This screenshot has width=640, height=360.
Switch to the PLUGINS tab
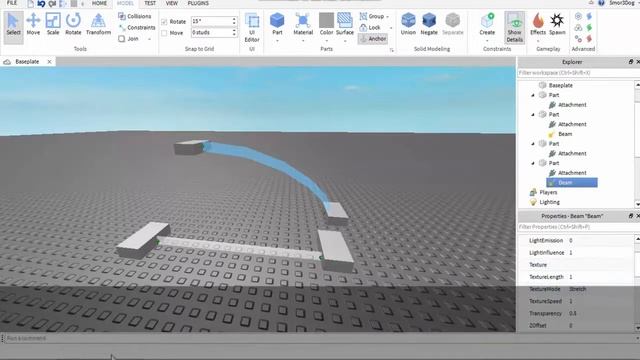[x=198, y=3]
